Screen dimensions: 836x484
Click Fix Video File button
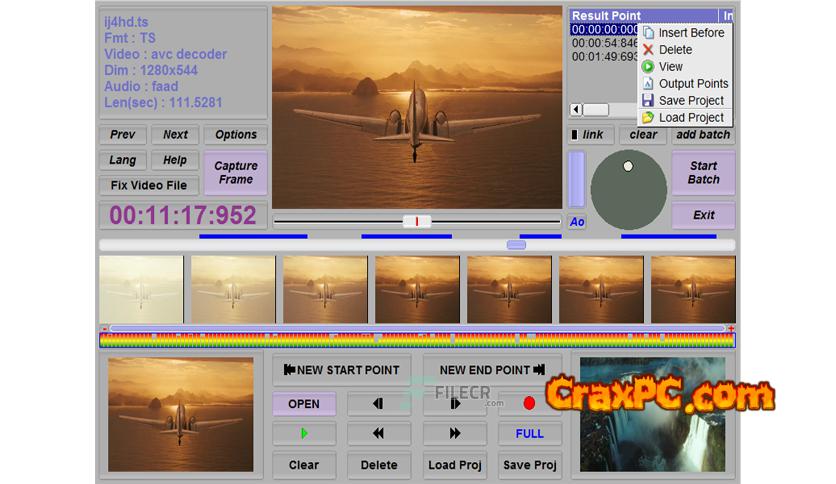pos(149,185)
